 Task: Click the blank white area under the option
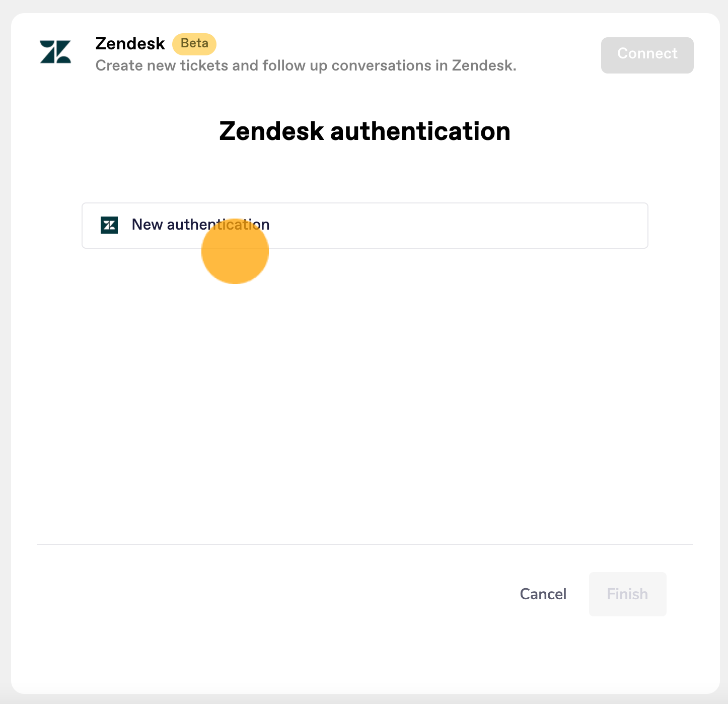365,393
